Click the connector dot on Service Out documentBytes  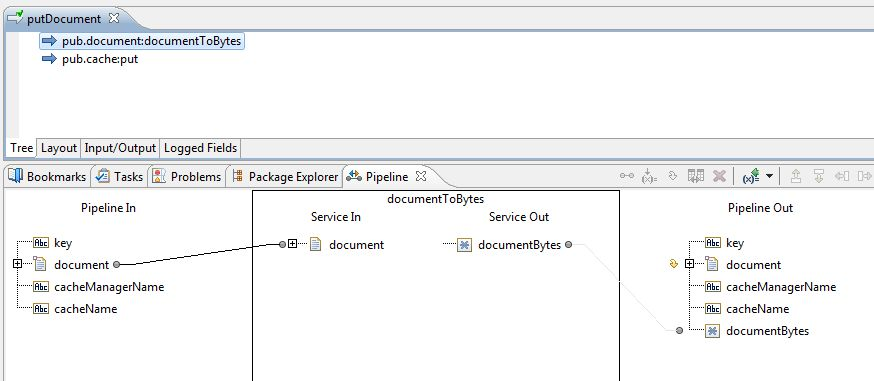[x=569, y=244]
